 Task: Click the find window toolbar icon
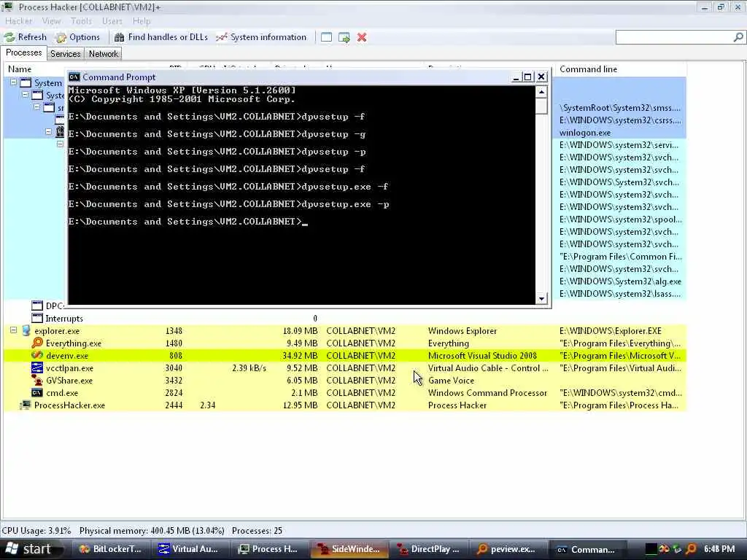point(326,37)
